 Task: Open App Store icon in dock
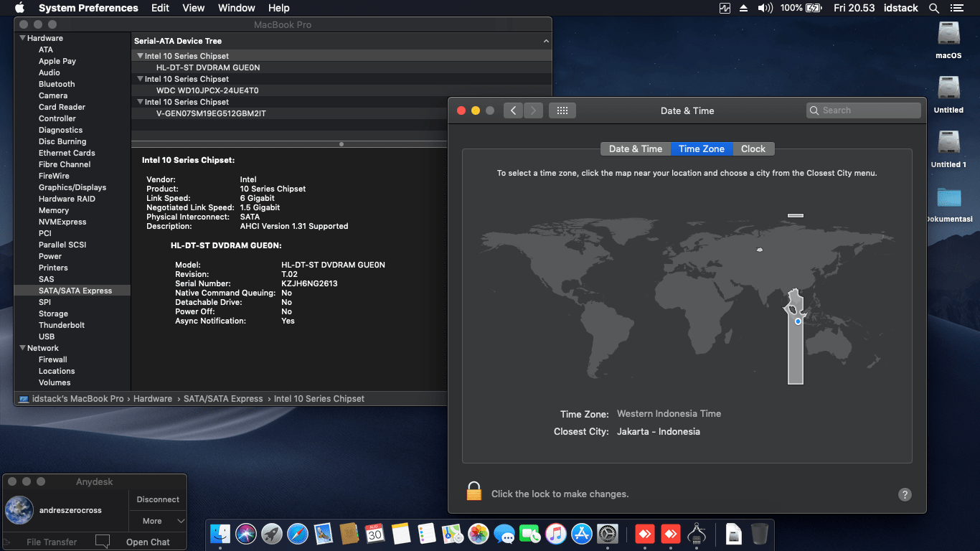[x=582, y=533]
